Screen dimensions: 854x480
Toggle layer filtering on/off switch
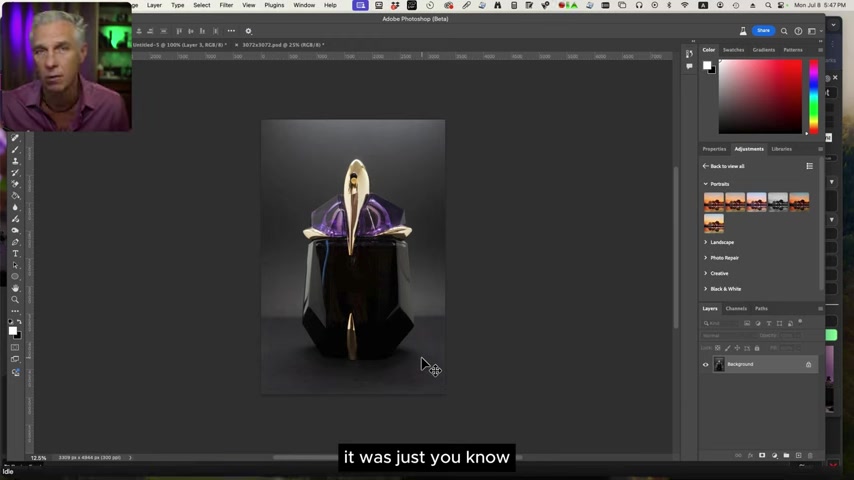pos(800,321)
